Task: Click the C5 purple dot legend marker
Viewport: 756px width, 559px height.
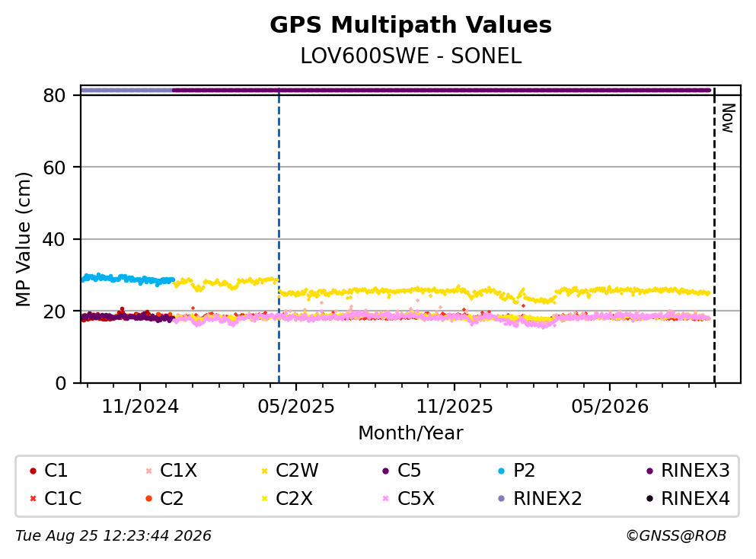Action: coord(385,471)
